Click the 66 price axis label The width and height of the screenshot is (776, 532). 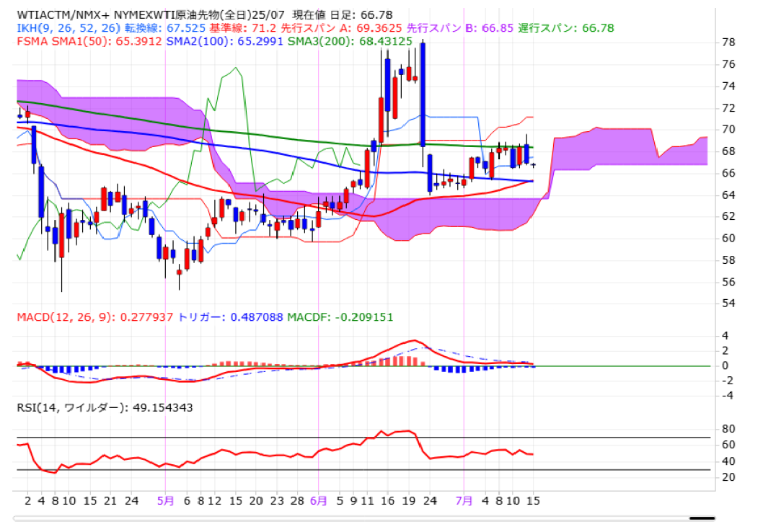click(728, 173)
